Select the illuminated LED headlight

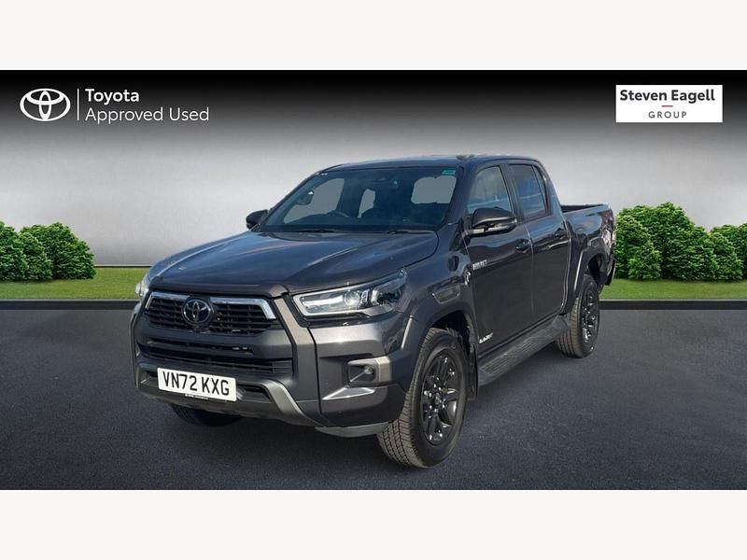(350, 298)
